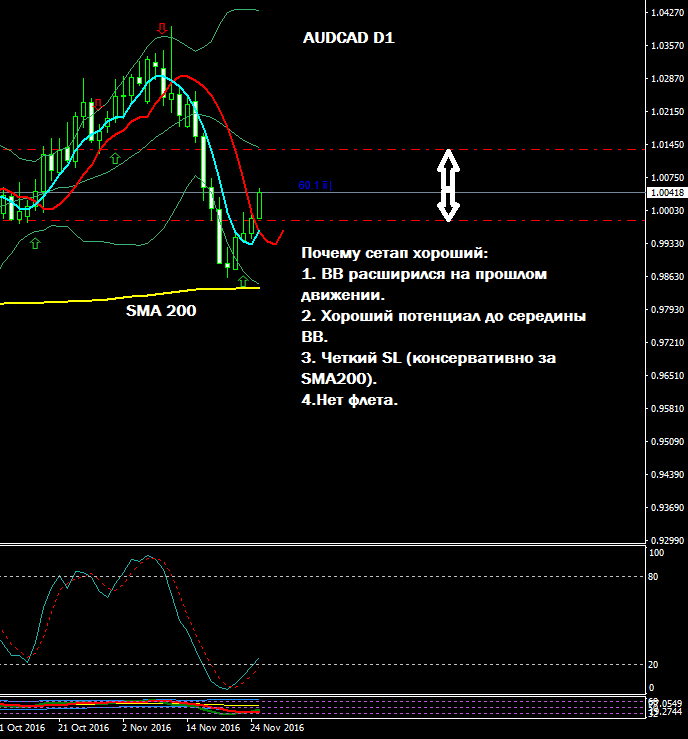688x739 pixels.
Task: Click the text 'SMA200).' in the notes
Action: (x=339, y=378)
